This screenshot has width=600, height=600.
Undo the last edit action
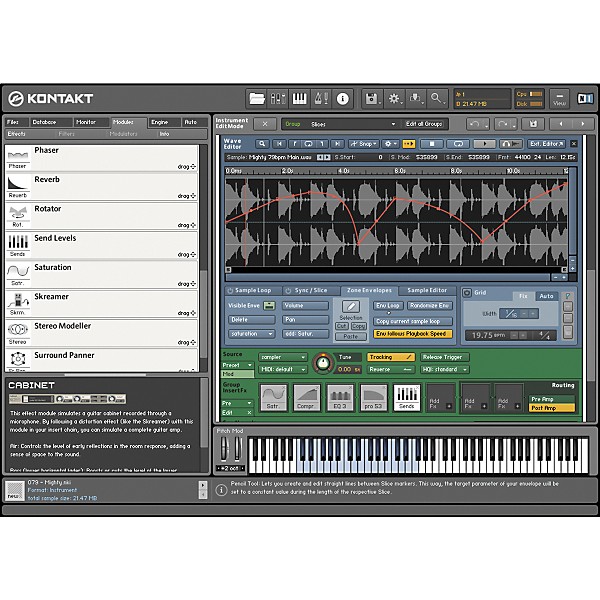pyautogui.click(x=478, y=124)
